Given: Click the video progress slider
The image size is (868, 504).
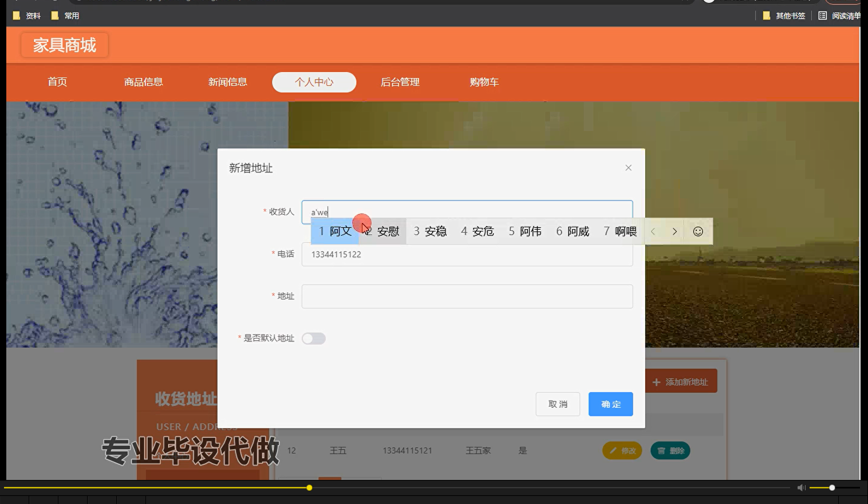Looking at the screenshot, I should tap(309, 487).
